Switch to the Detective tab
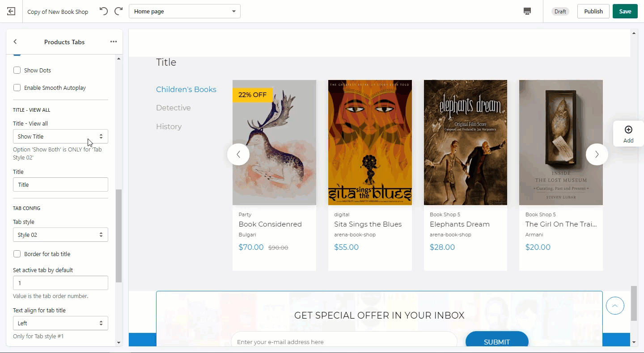644x353 pixels. click(174, 108)
